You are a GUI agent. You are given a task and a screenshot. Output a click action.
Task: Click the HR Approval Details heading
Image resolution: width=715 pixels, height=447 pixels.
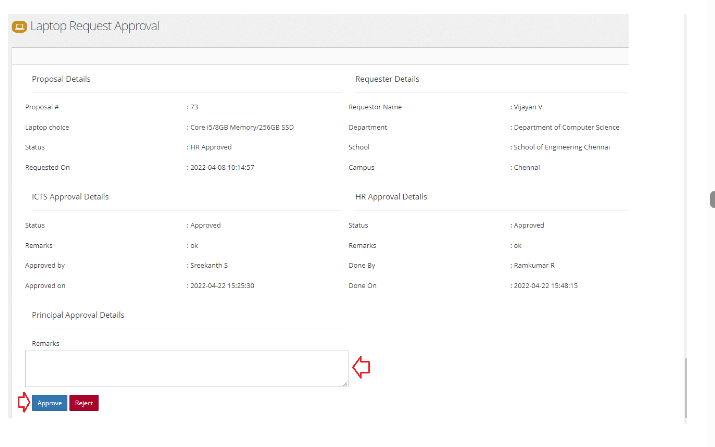[391, 197]
